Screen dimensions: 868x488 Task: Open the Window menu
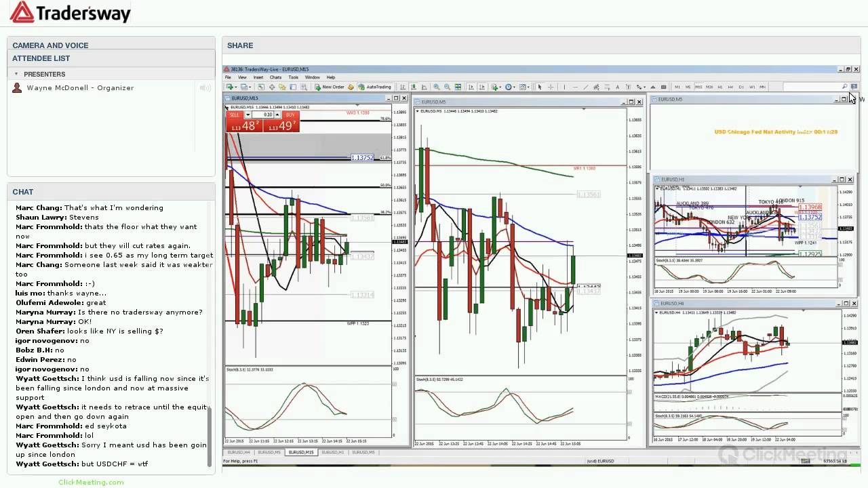tap(312, 77)
